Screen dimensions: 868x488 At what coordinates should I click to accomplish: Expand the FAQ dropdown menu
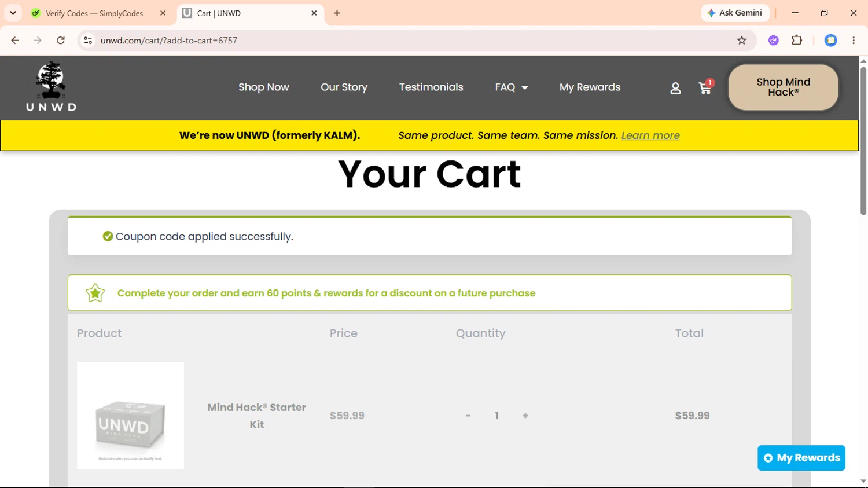pos(512,87)
